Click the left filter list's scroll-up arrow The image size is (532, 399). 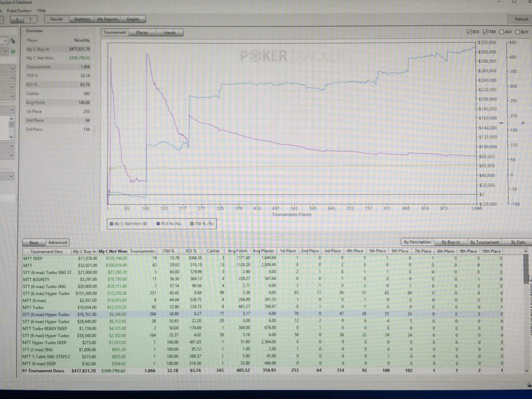(12, 119)
